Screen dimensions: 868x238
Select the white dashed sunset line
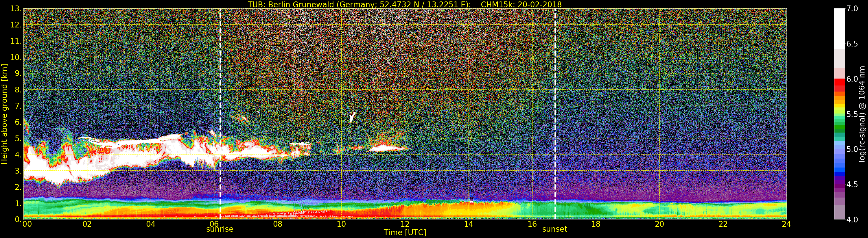(555, 114)
